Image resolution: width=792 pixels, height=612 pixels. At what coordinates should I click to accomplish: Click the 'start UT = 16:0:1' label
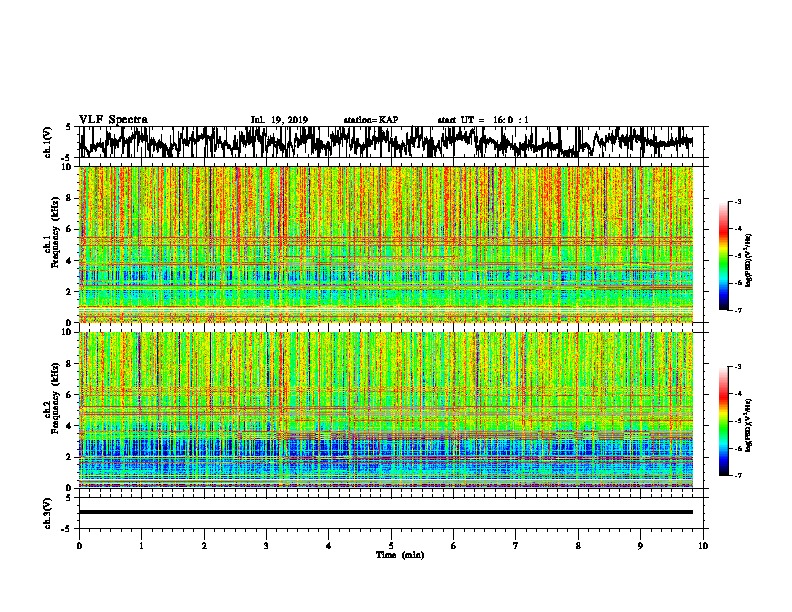click(483, 120)
